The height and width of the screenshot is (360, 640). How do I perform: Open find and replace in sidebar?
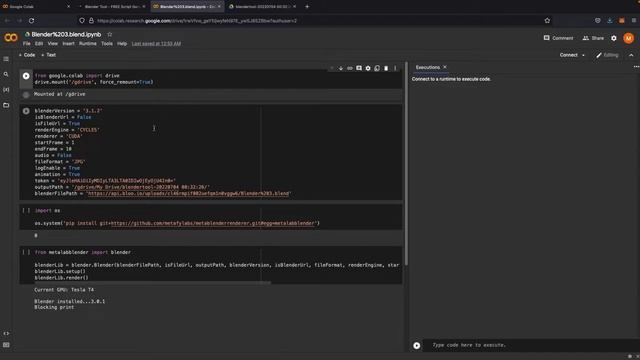click(x=6, y=74)
